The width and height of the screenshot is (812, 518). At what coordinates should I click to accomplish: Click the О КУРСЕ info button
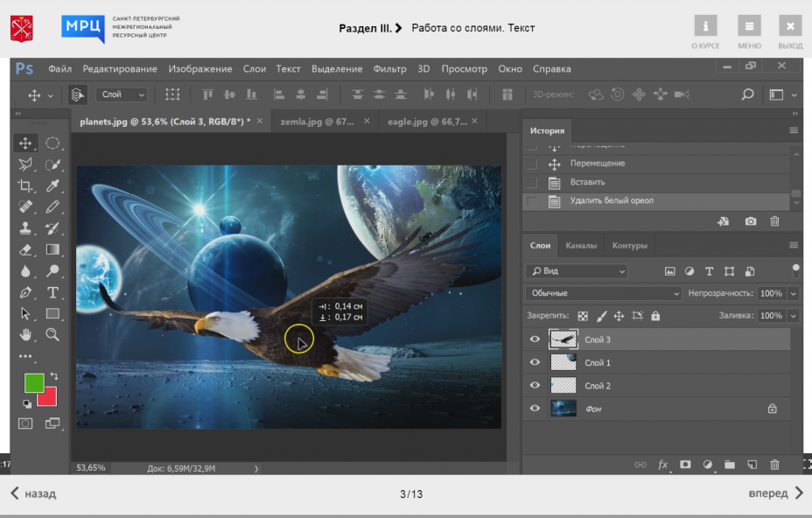tap(705, 32)
